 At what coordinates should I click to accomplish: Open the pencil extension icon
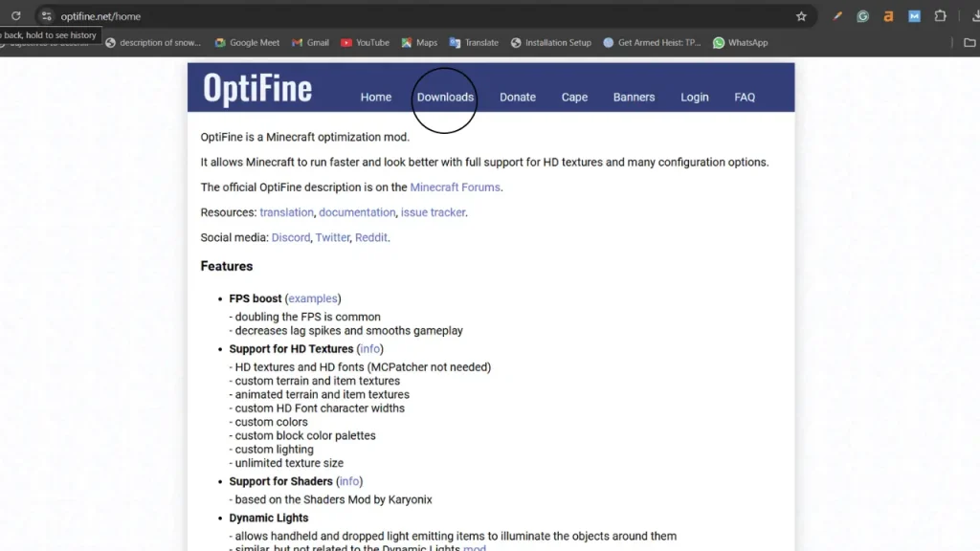point(836,16)
